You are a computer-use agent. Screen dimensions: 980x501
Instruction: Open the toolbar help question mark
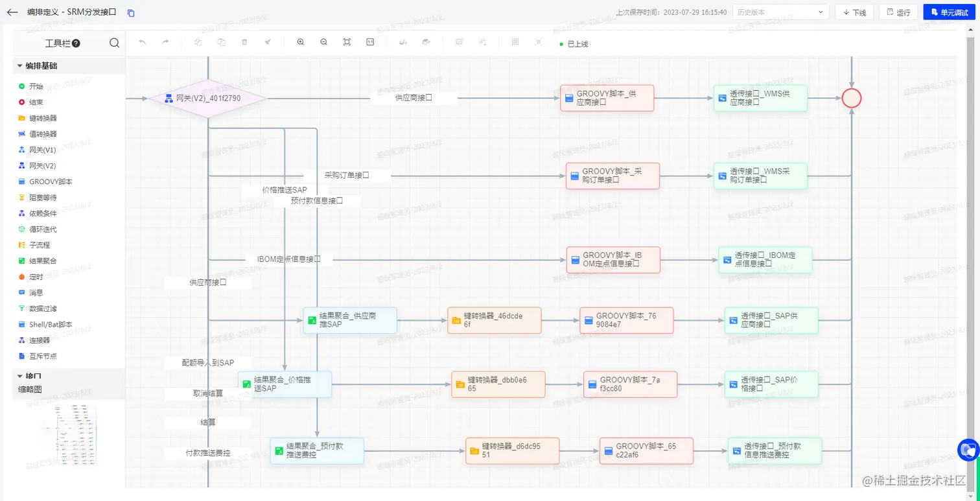[76, 43]
